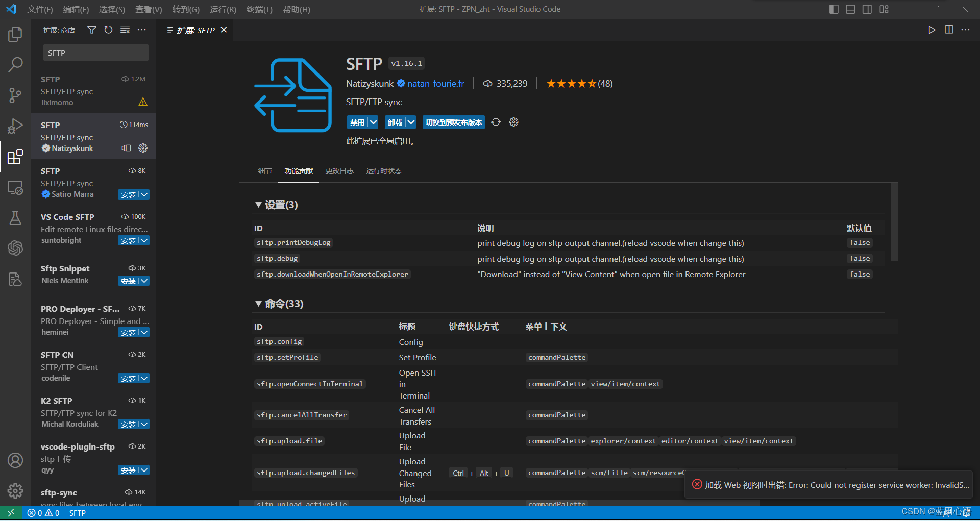
Task: Click the 禁用 button
Action: [357, 122]
